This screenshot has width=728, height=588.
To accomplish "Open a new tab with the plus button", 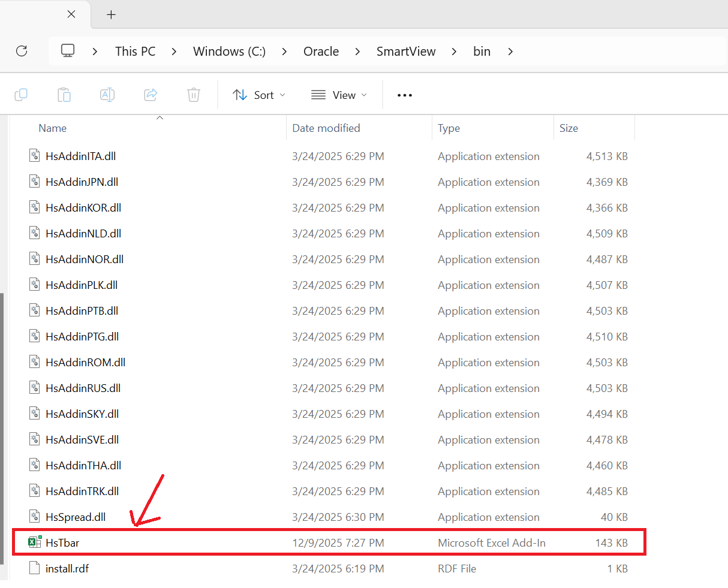I will [x=111, y=14].
